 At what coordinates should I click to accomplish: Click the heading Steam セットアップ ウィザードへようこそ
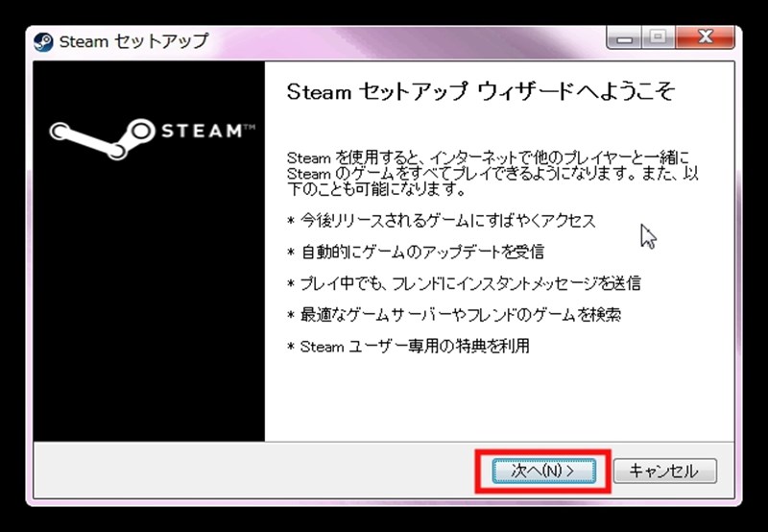pos(481,92)
